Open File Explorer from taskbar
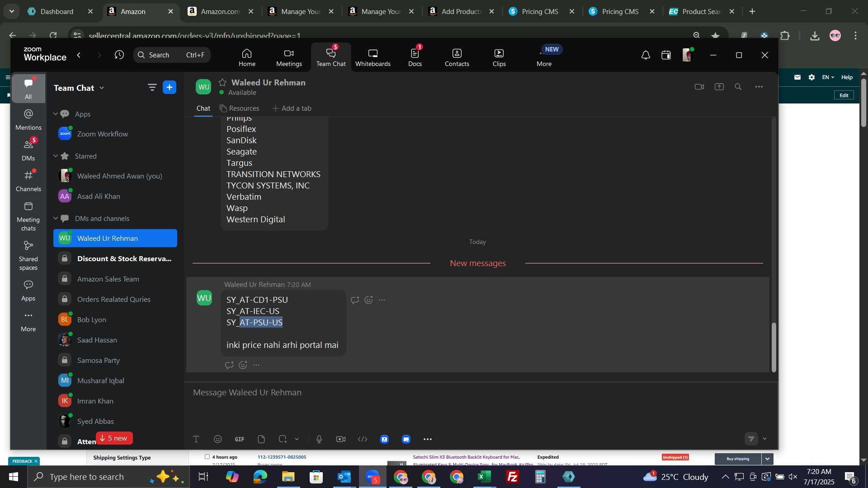The image size is (868, 488). coord(288,477)
